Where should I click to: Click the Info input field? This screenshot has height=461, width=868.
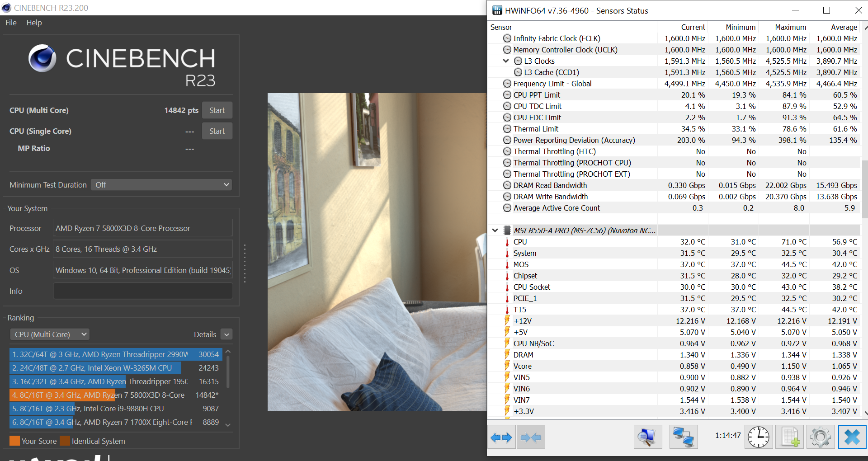pos(143,291)
